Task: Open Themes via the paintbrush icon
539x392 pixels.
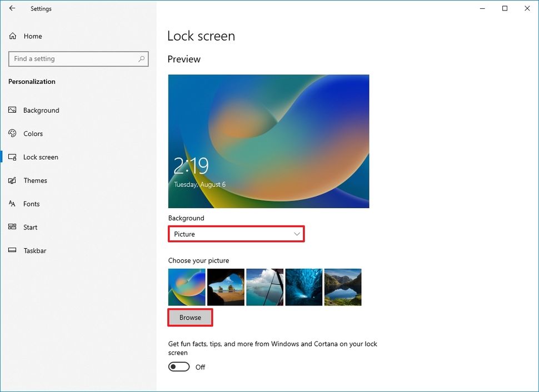Action: pyautogui.click(x=12, y=180)
